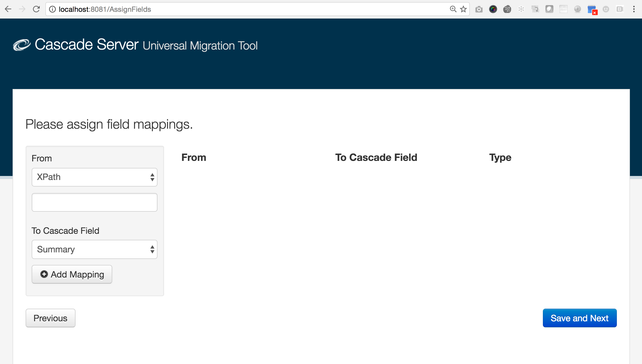Click the Save and Next button
The height and width of the screenshot is (364, 642).
click(580, 318)
